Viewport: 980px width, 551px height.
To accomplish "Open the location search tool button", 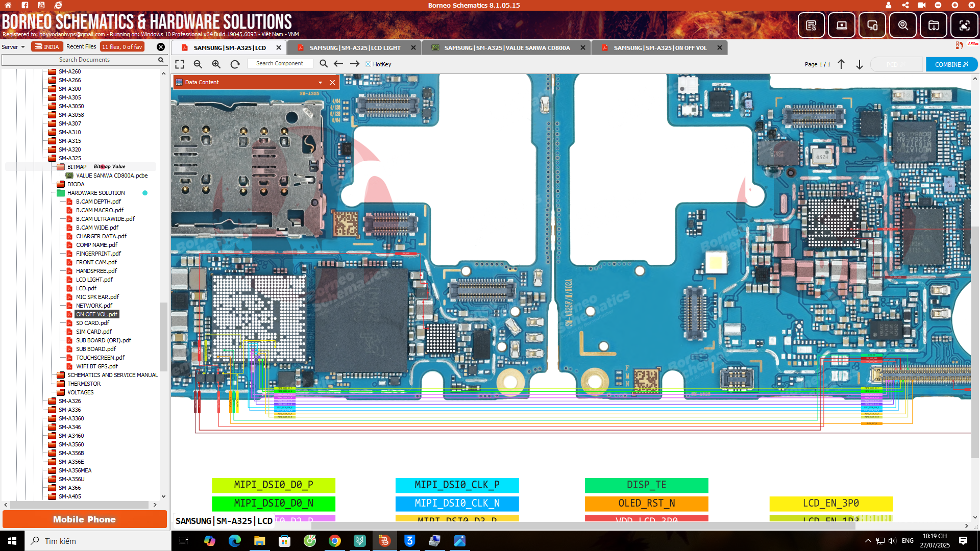I will pos(903,25).
